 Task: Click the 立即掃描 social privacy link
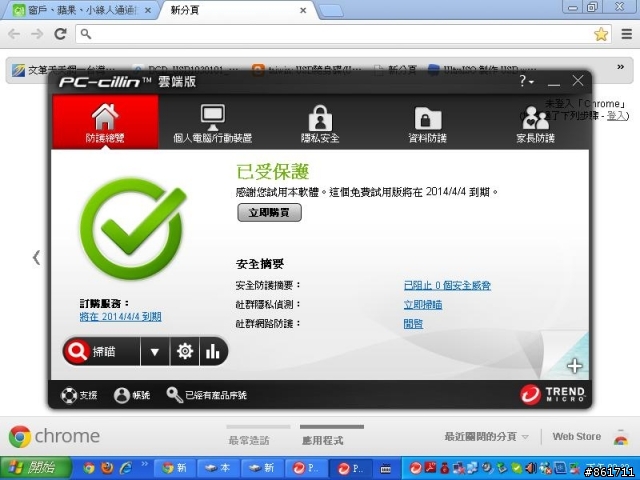tap(423, 305)
